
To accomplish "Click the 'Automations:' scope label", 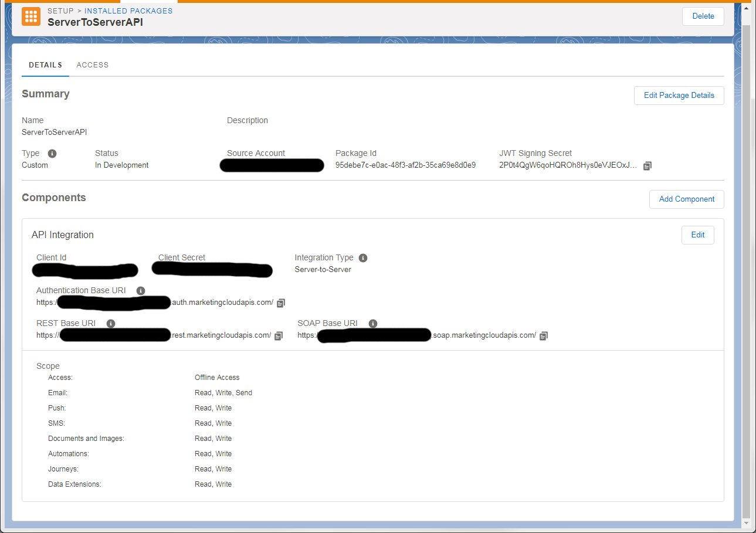I will (x=69, y=454).
